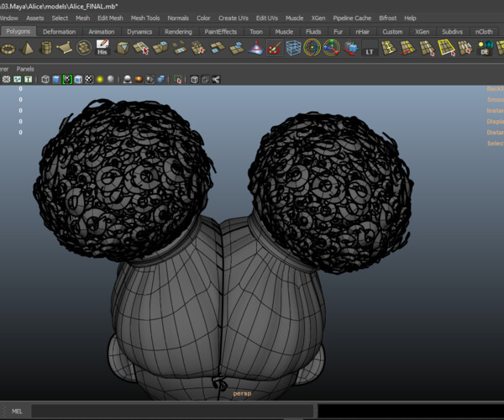Select the Sculpt Geometry tool icon
This screenshot has width=504, height=420.
[x=256, y=48]
